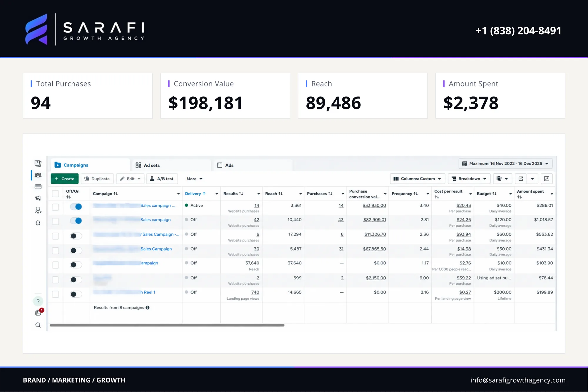This screenshot has width=588, height=392.
Task: Sort by the Delivery column header
Action: click(x=195, y=194)
